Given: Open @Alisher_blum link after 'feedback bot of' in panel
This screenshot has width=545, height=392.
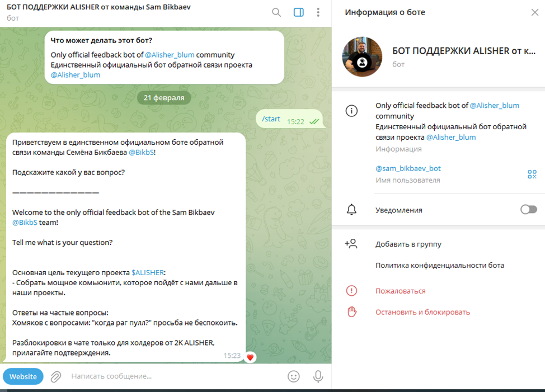Looking at the screenshot, I should [494, 106].
